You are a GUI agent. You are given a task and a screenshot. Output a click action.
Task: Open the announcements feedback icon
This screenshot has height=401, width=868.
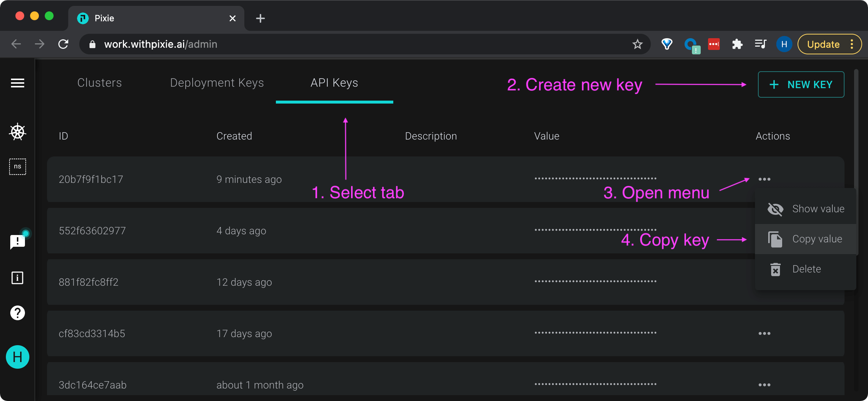pyautogui.click(x=17, y=241)
